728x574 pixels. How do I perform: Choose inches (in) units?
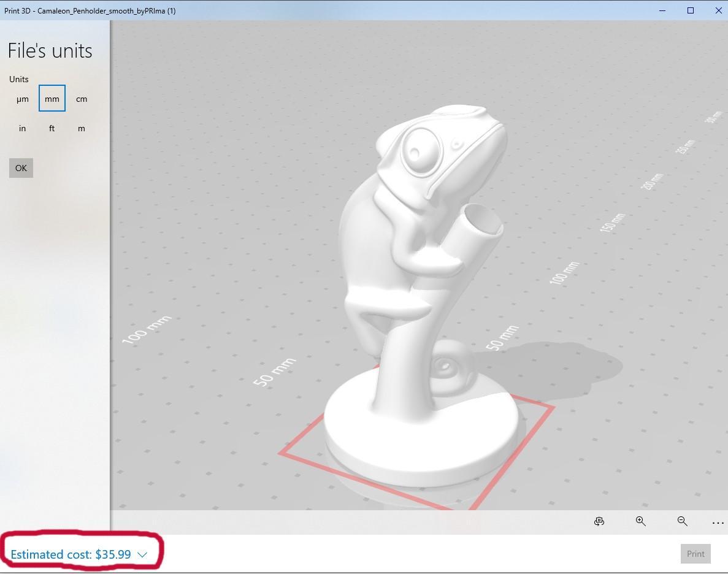(x=22, y=128)
